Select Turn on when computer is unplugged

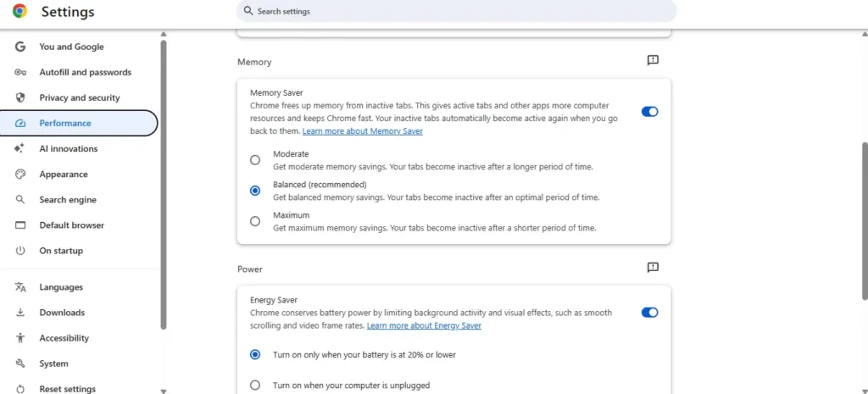(x=254, y=385)
